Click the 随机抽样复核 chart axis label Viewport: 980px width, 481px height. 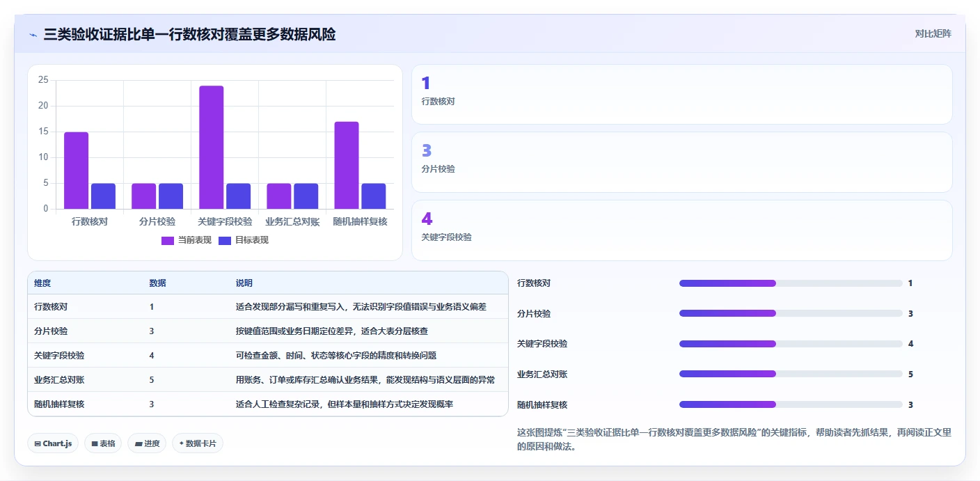[x=360, y=221]
